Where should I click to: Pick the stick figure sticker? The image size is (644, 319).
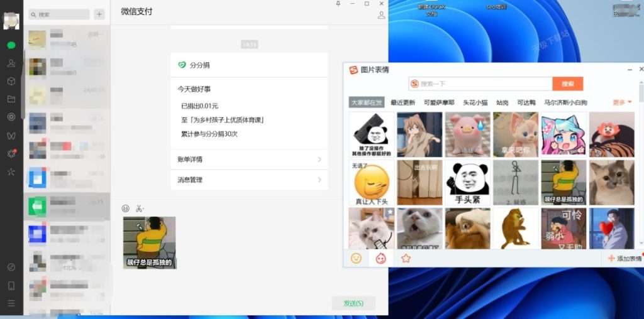[516, 183]
